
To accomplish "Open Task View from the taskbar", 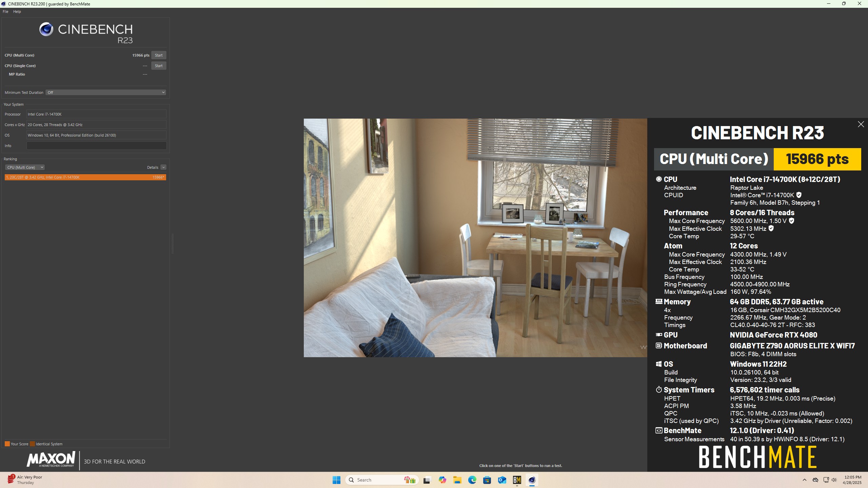I will (427, 480).
